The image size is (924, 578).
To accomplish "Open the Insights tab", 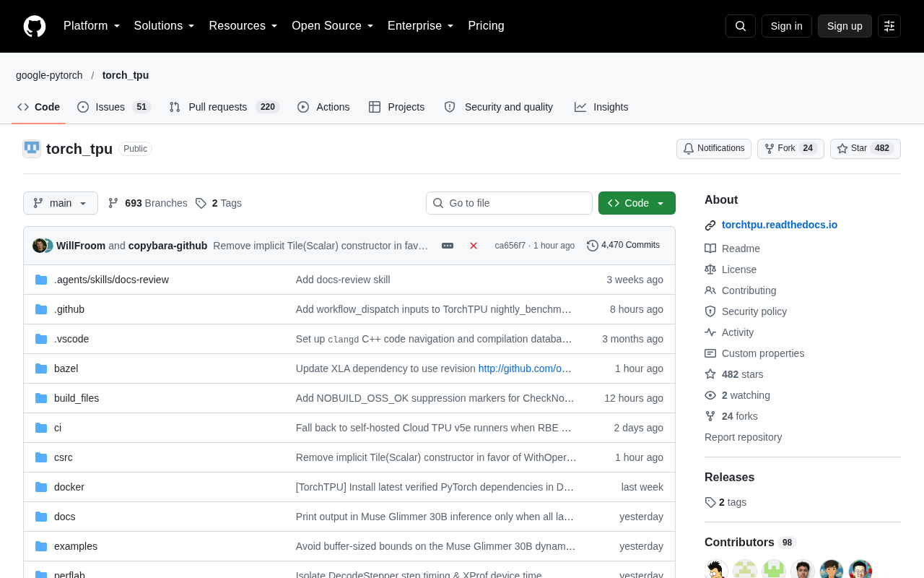I will (x=601, y=107).
